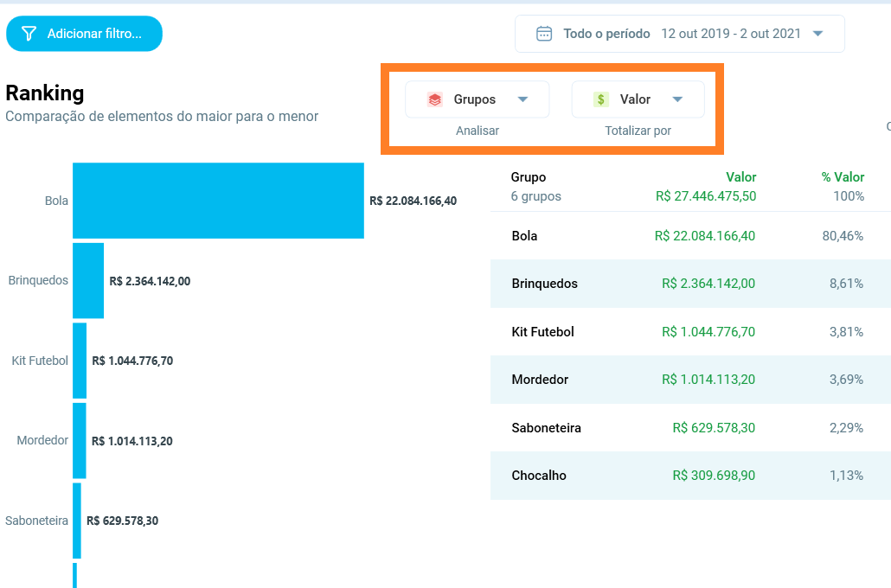Image resolution: width=891 pixels, height=588 pixels.
Task: Click the 8,61% percentage cell
Action: pyautogui.click(x=846, y=284)
